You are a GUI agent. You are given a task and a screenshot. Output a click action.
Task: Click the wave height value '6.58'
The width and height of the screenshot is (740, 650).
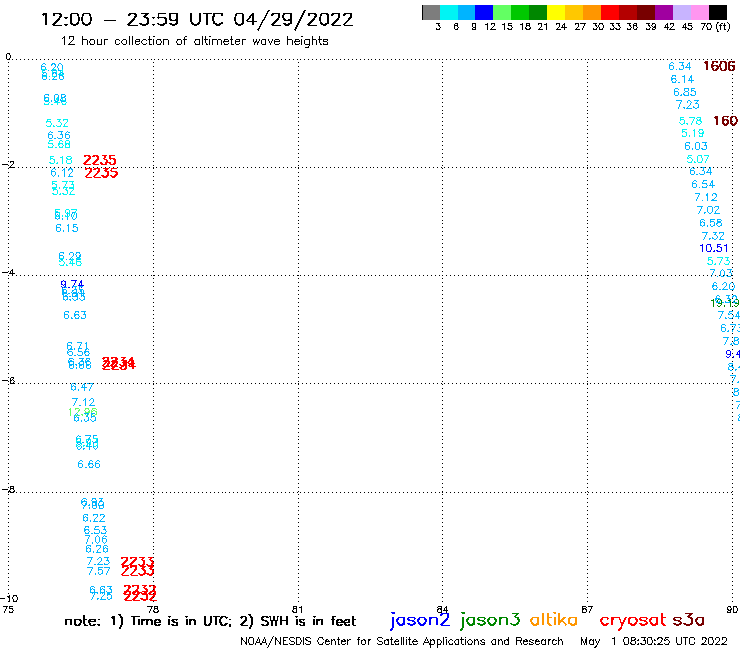(x=710, y=223)
